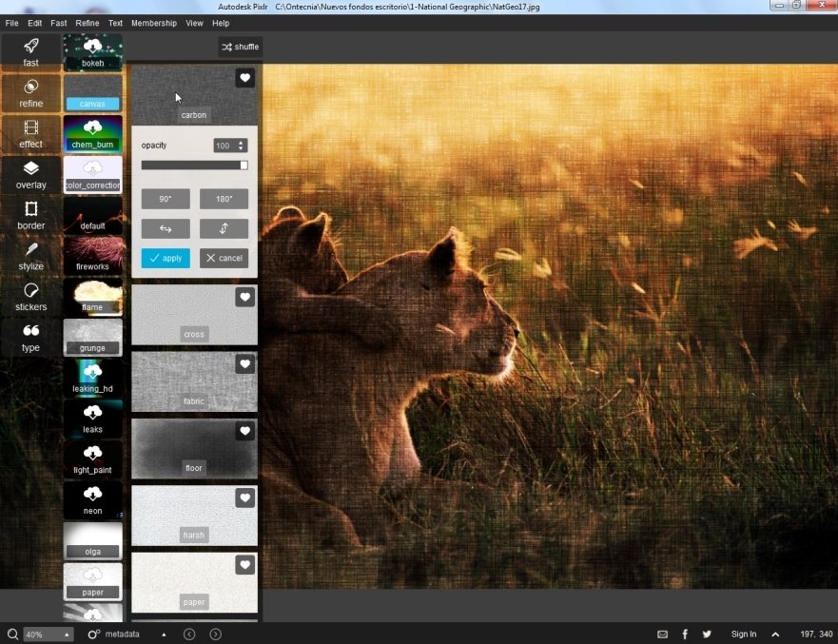838x644 pixels.
Task: Choose the default overlay pack
Action: tap(92, 215)
